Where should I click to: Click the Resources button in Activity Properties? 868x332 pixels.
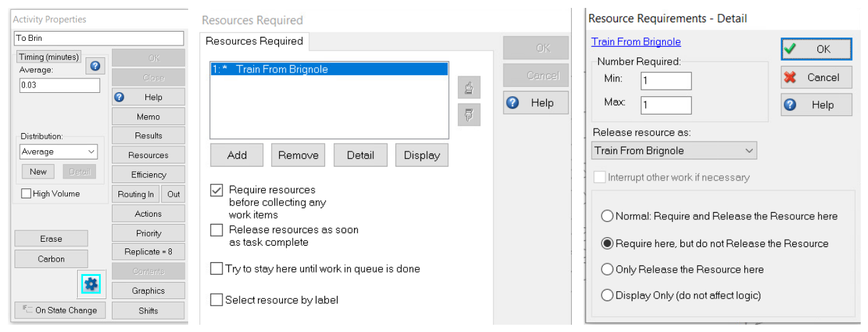click(x=148, y=155)
